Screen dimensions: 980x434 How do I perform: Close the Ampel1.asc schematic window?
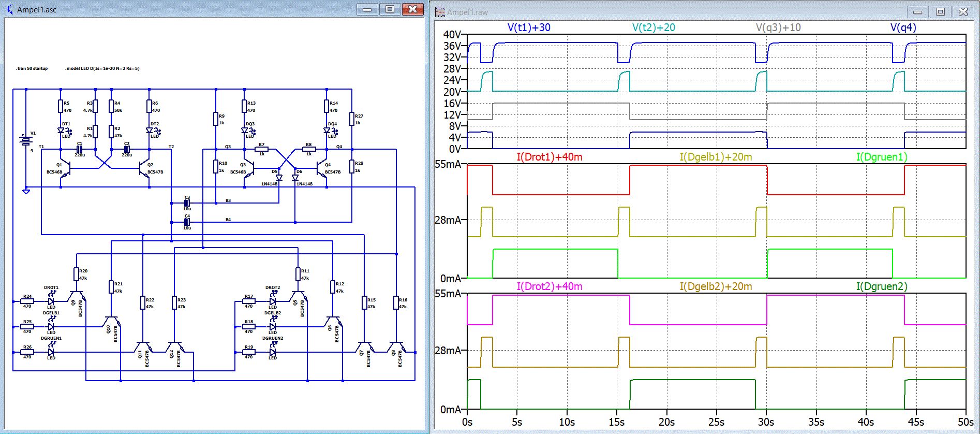point(413,9)
